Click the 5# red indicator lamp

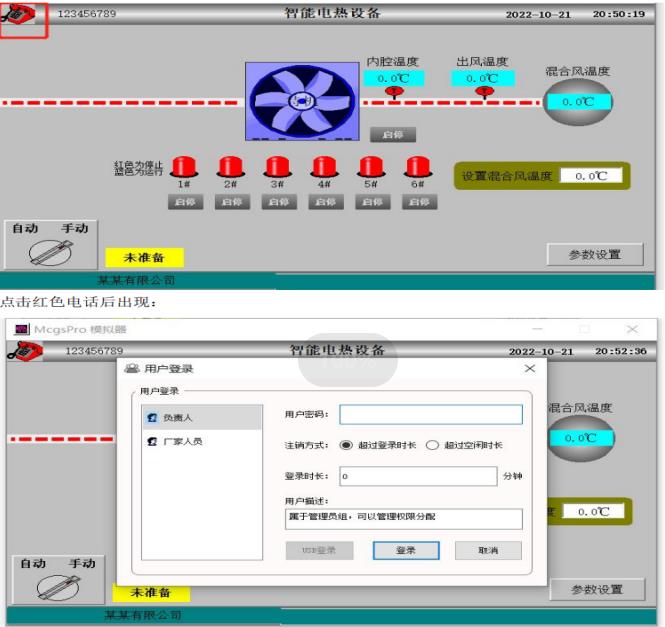[371, 166]
